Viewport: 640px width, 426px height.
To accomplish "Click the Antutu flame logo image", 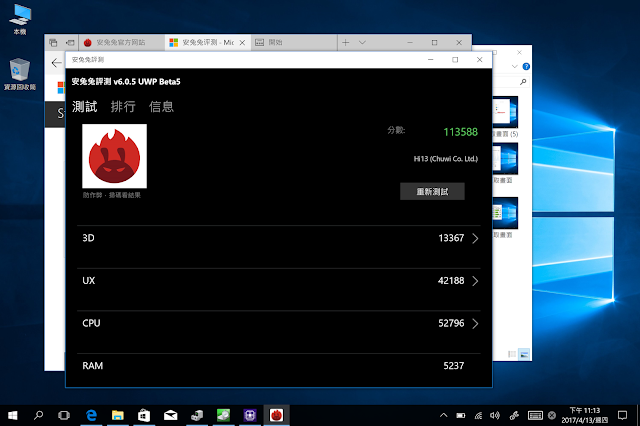I will tap(114, 156).
